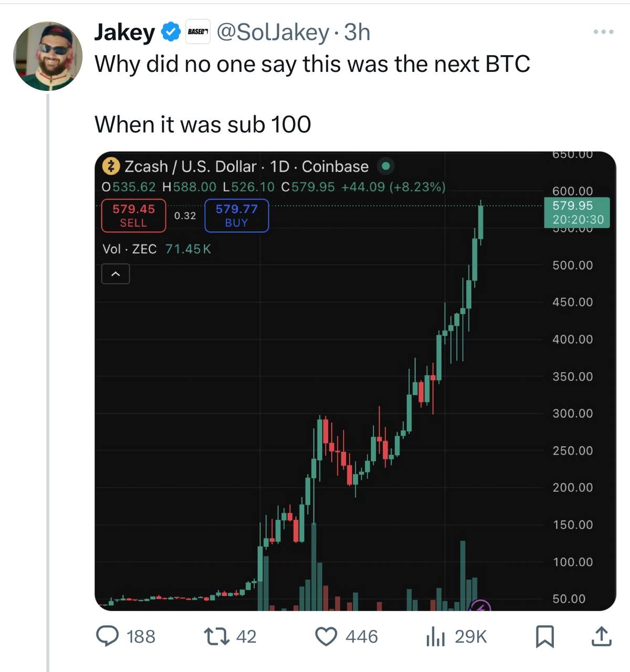This screenshot has width=630, height=672.
Task: Click the 3h tweet timestamp
Action: (357, 33)
